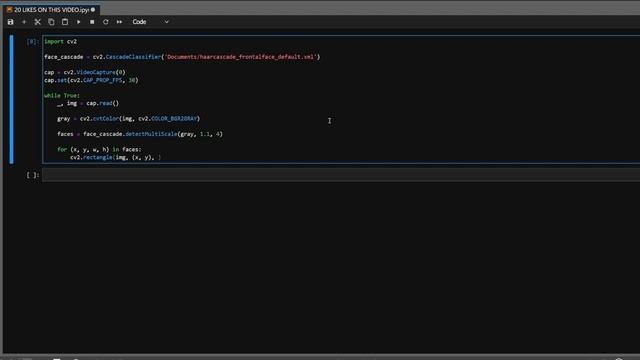The width and height of the screenshot is (640, 360).
Task: Restart kernel and run all cells
Action: (119, 22)
